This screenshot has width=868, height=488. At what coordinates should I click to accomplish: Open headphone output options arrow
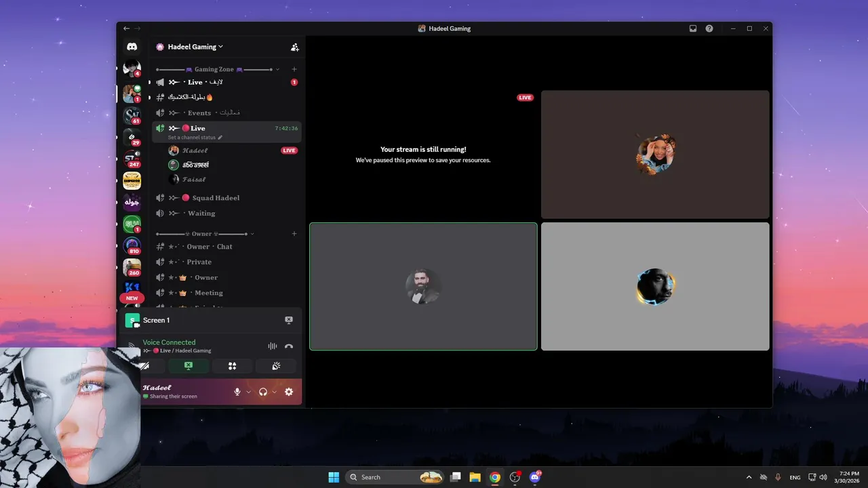(x=274, y=392)
